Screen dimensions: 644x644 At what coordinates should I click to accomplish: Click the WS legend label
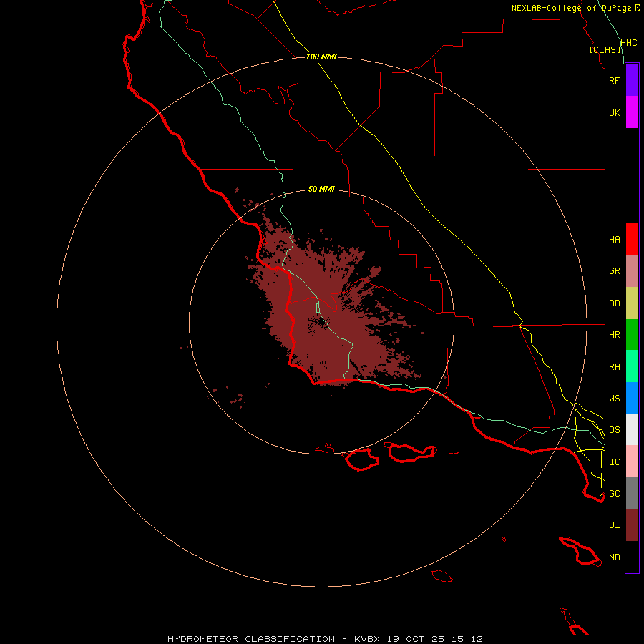(x=614, y=399)
